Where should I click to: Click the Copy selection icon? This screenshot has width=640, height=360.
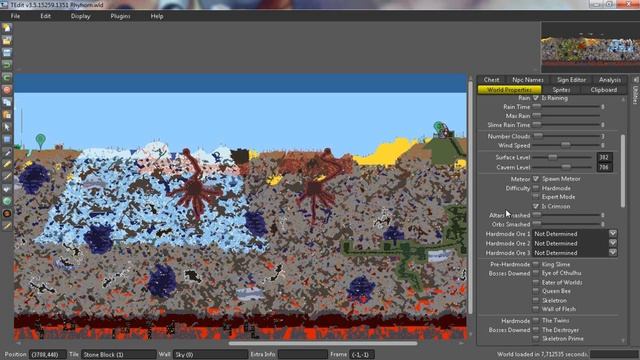pos(7,102)
